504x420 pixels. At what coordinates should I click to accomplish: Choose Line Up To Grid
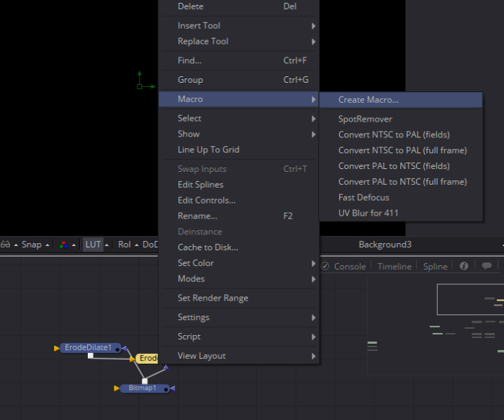point(239,150)
